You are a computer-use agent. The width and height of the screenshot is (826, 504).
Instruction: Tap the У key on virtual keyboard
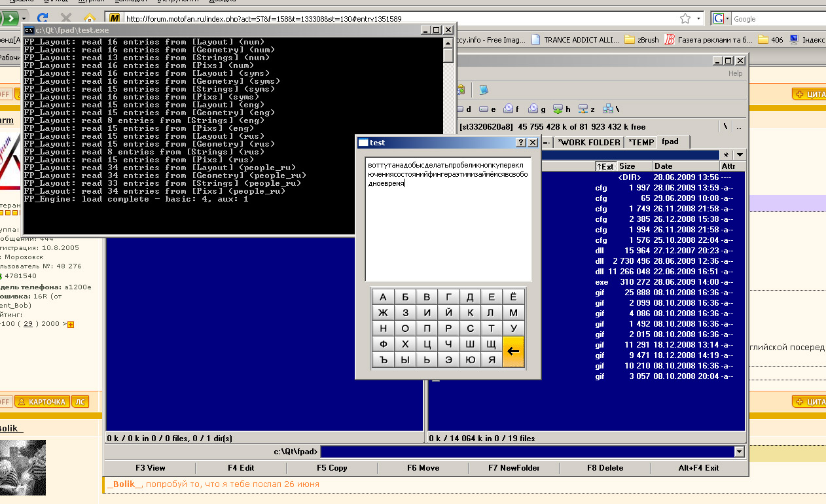[513, 329]
